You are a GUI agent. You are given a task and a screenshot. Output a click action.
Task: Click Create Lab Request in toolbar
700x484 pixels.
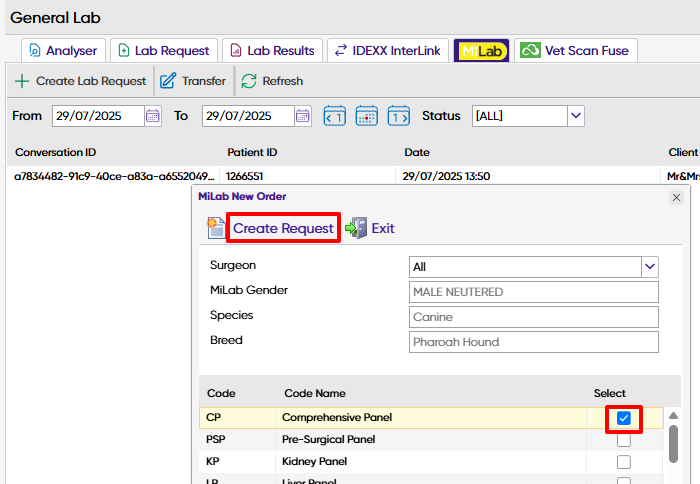click(x=80, y=81)
